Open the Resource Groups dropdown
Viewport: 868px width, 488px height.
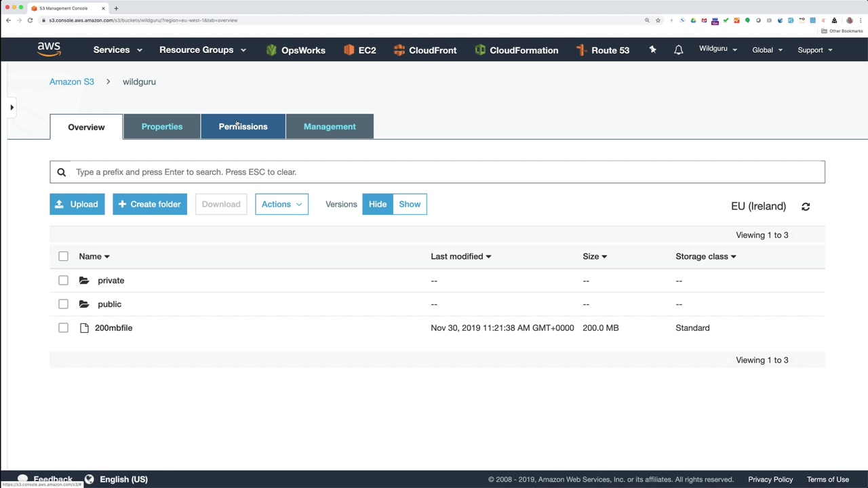coord(203,50)
